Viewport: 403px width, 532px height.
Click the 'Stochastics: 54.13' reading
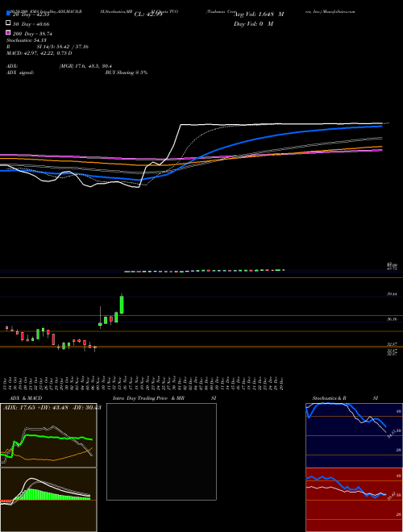(27, 40)
